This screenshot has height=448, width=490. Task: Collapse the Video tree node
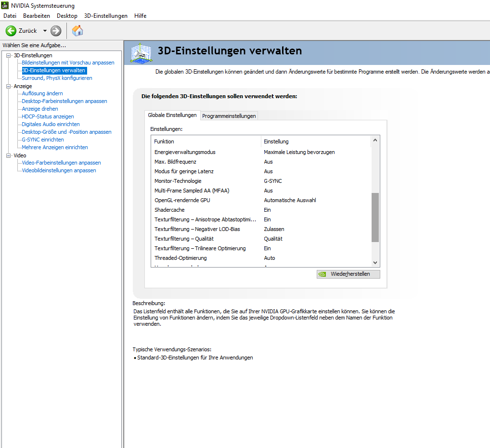[x=9, y=155]
